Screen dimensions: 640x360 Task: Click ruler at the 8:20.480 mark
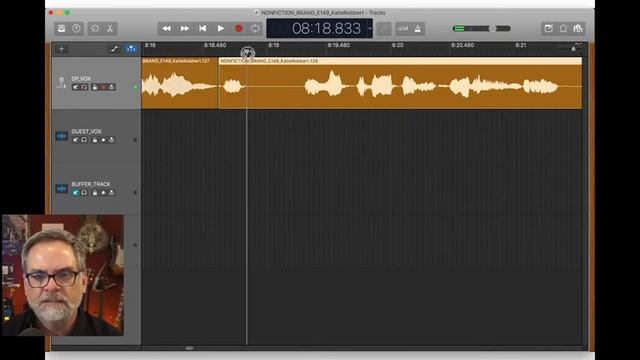point(462,45)
